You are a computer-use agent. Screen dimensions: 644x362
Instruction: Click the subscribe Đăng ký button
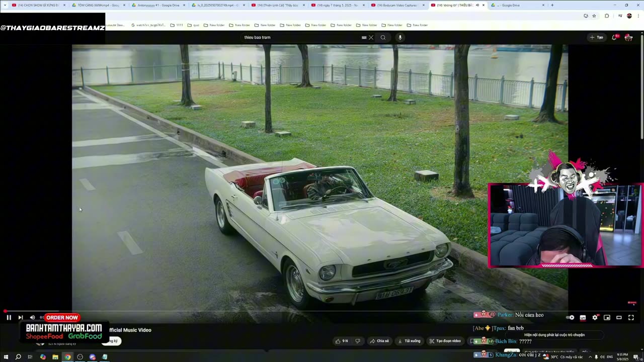click(x=112, y=341)
